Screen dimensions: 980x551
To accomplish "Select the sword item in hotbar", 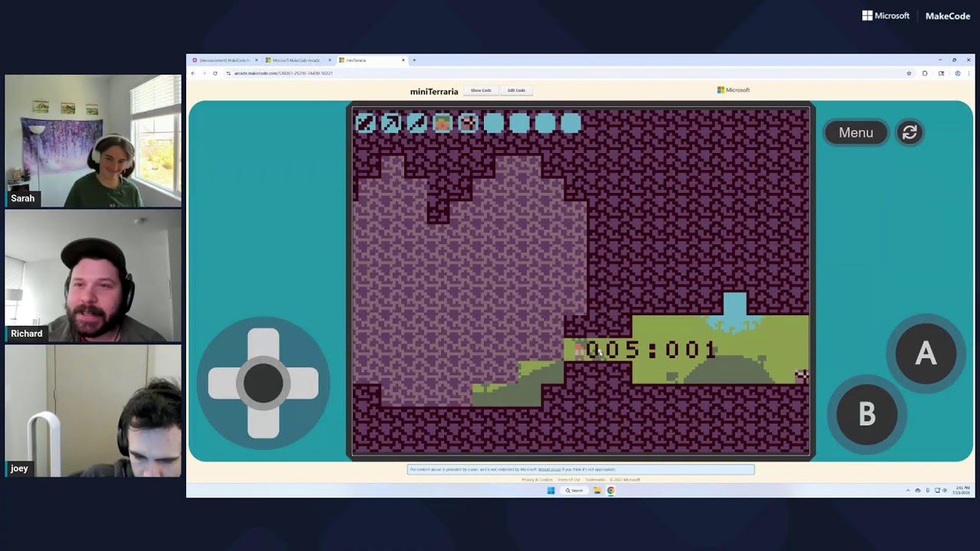I will (x=366, y=122).
